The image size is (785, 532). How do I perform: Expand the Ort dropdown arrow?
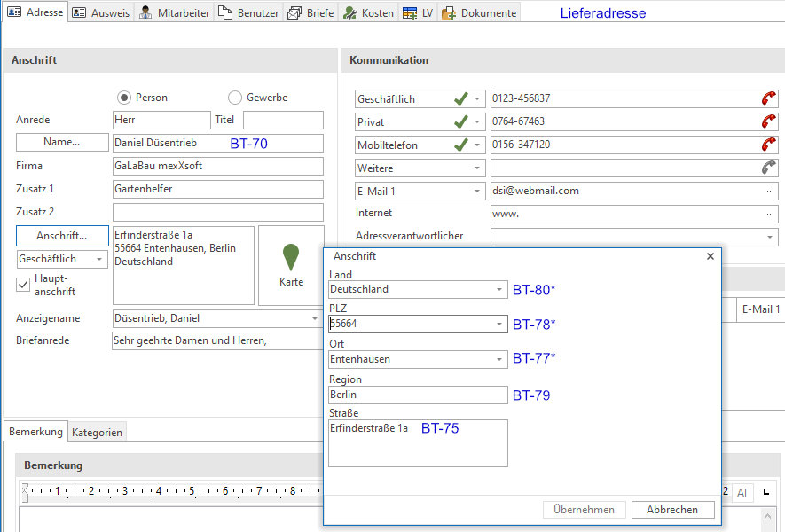(x=499, y=359)
